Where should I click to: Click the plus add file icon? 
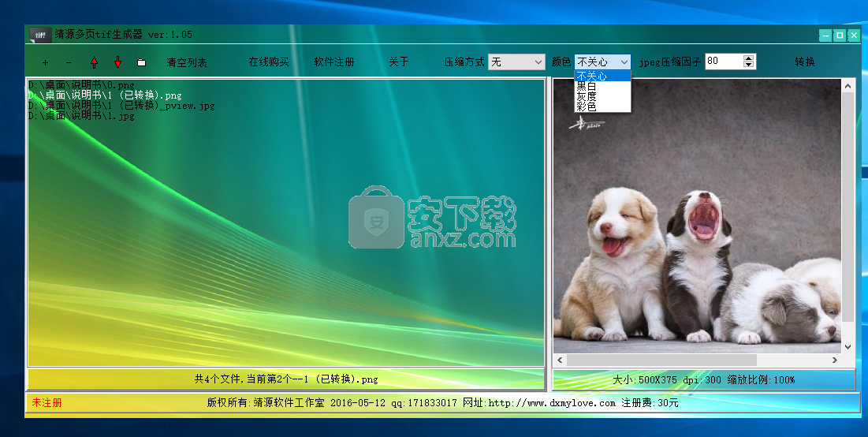46,62
